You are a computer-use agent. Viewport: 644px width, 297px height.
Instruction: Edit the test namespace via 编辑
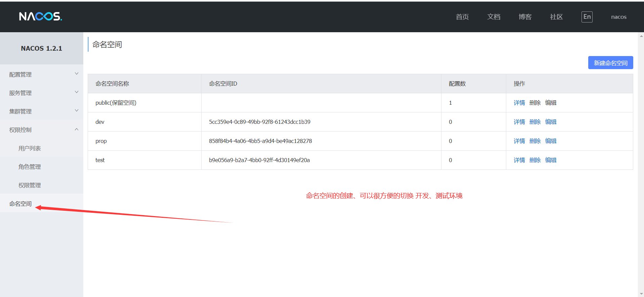point(551,160)
